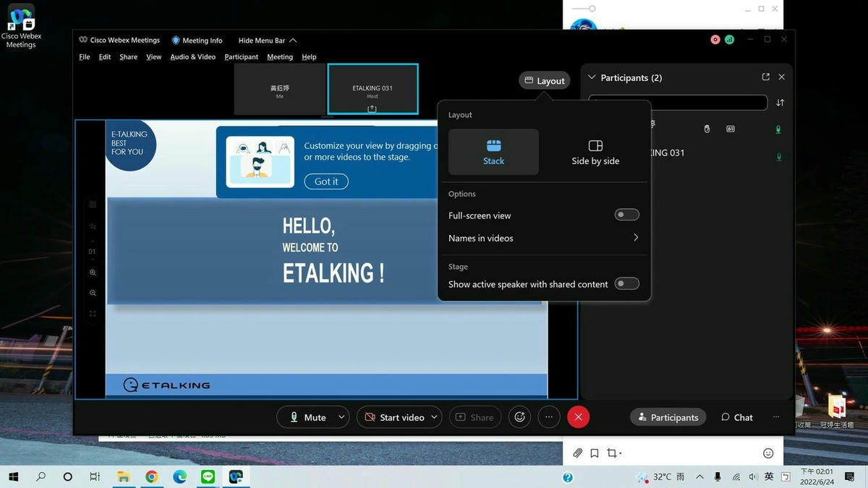Click the zoom-out magnifier on shared content
Image resolution: width=868 pixels, height=488 pixels.
tap(93, 293)
